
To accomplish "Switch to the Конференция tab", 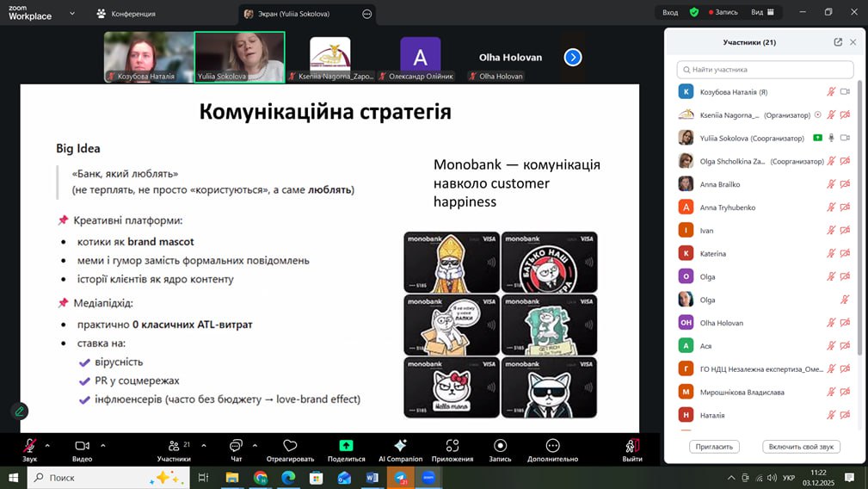I will (x=126, y=14).
